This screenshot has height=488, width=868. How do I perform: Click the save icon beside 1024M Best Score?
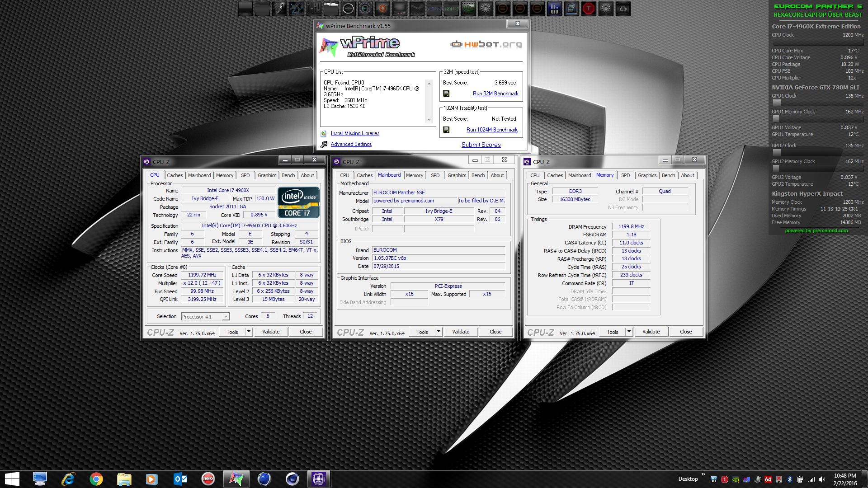click(446, 130)
